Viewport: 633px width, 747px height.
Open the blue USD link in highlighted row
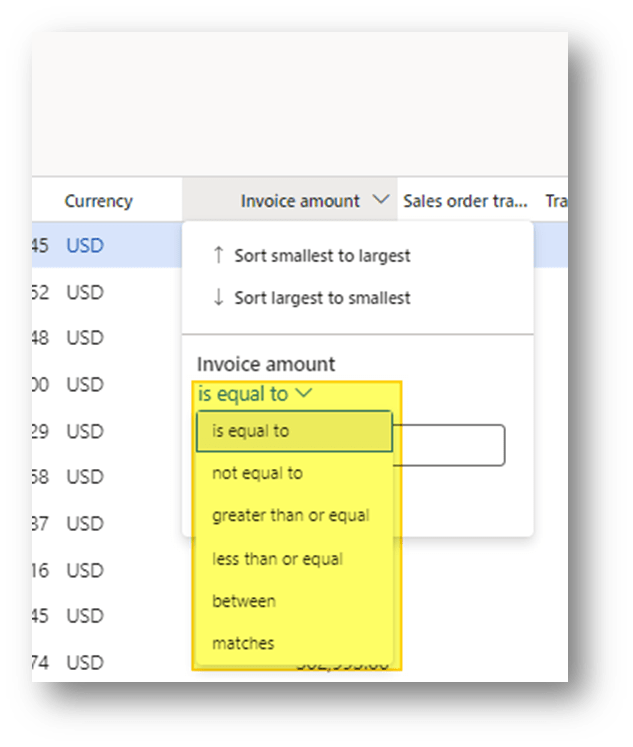[x=85, y=245]
